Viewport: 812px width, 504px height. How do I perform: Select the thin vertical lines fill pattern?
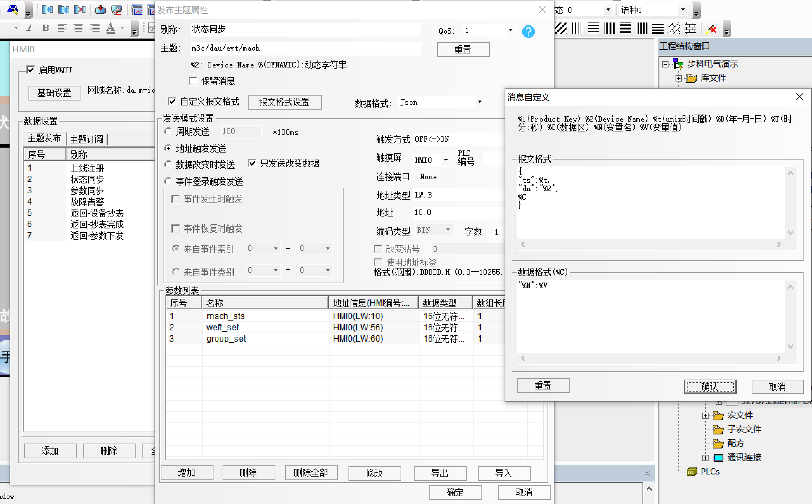pos(577,28)
